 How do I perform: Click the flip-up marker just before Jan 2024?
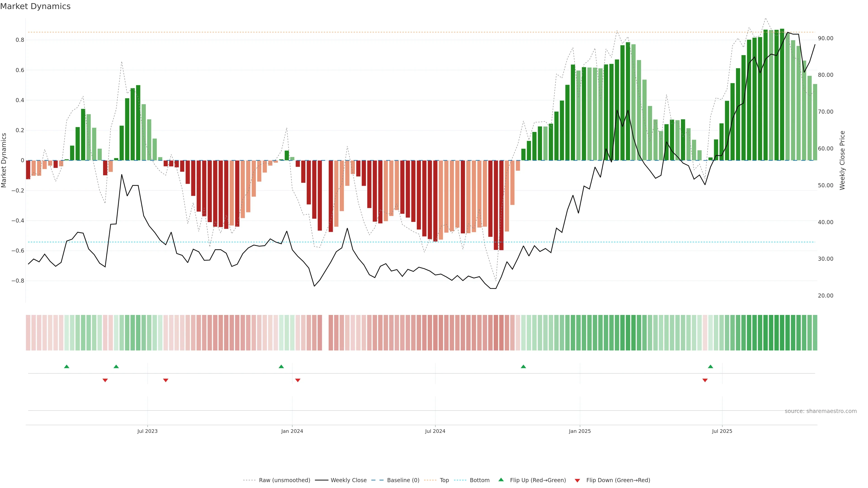[x=281, y=366]
